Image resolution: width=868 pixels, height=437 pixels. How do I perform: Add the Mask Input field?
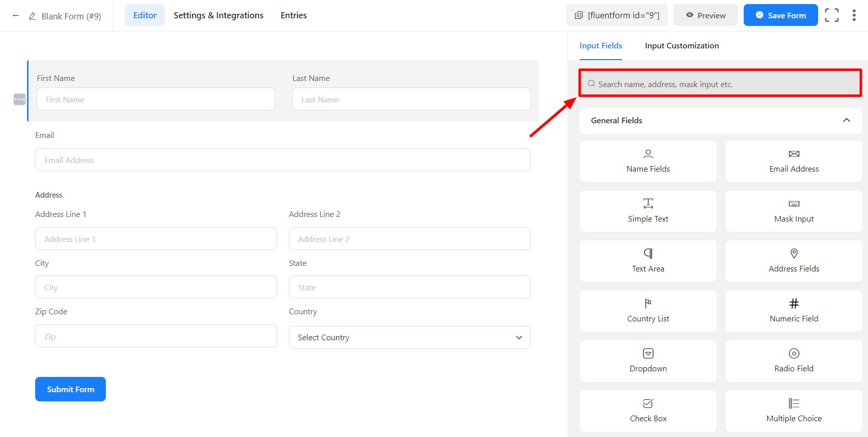click(x=794, y=211)
